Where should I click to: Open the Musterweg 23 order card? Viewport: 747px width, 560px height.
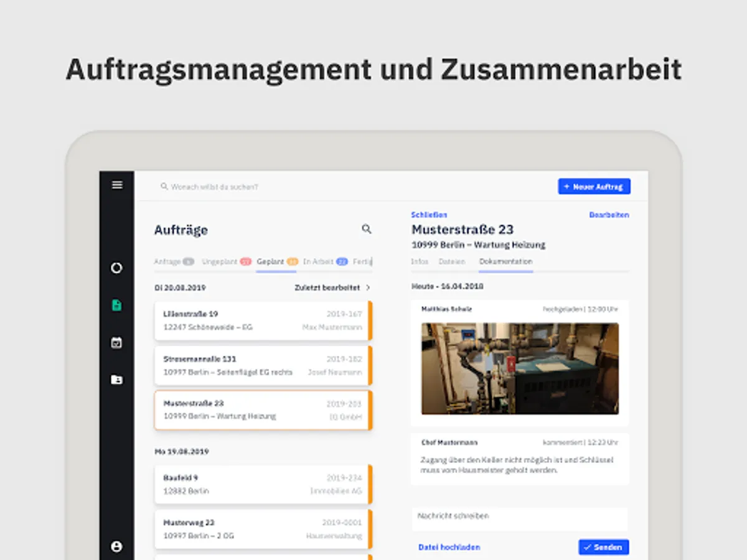click(x=263, y=530)
